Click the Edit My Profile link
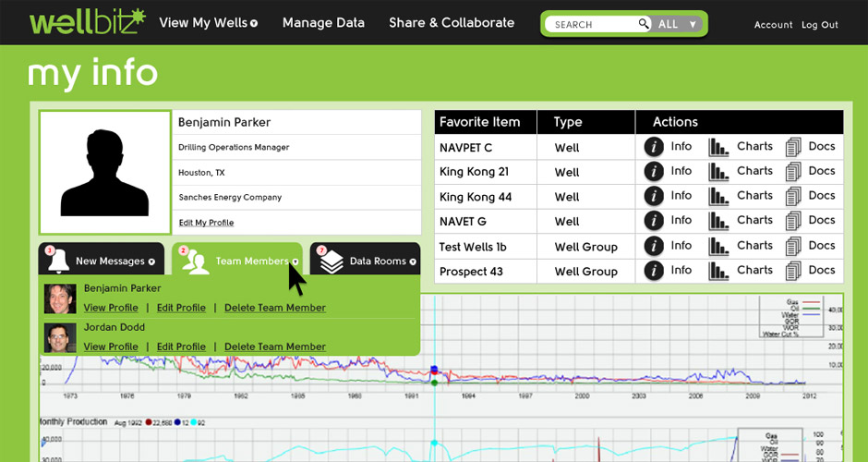Viewport: 868px width, 462px height. [x=206, y=223]
